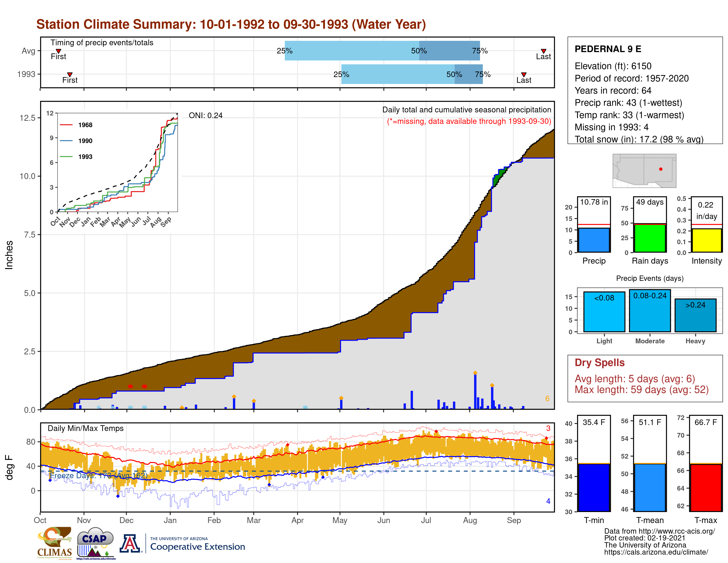This screenshot has height=563, width=728.
Task: Click the station name 'PEDERNAL 9 E'
Action: tap(608, 49)
